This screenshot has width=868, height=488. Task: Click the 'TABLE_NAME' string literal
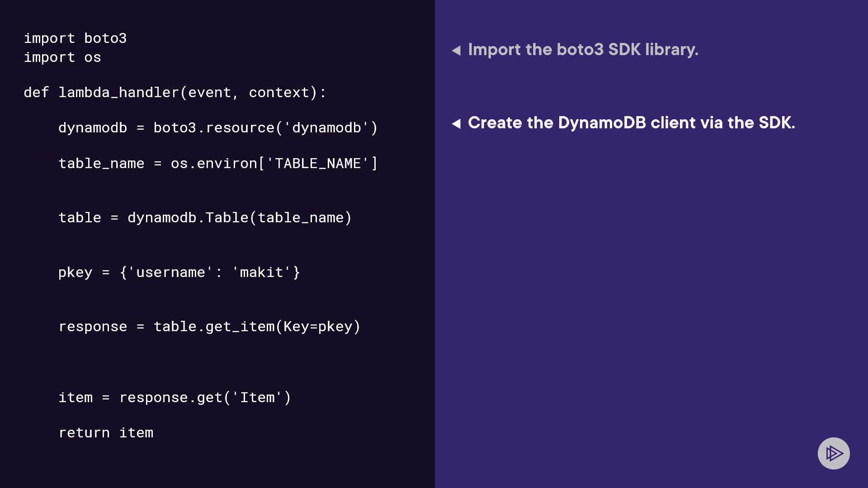point(318,164)
